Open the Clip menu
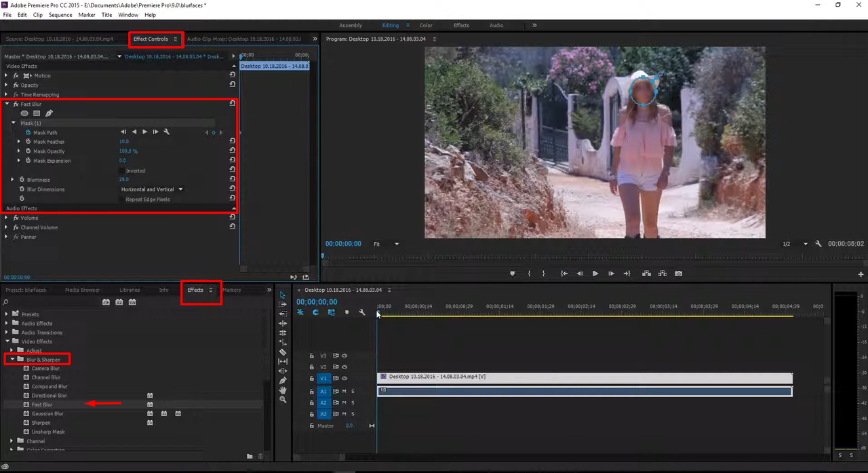Viewport: 868px width, 473px height. tap(38, 14)
